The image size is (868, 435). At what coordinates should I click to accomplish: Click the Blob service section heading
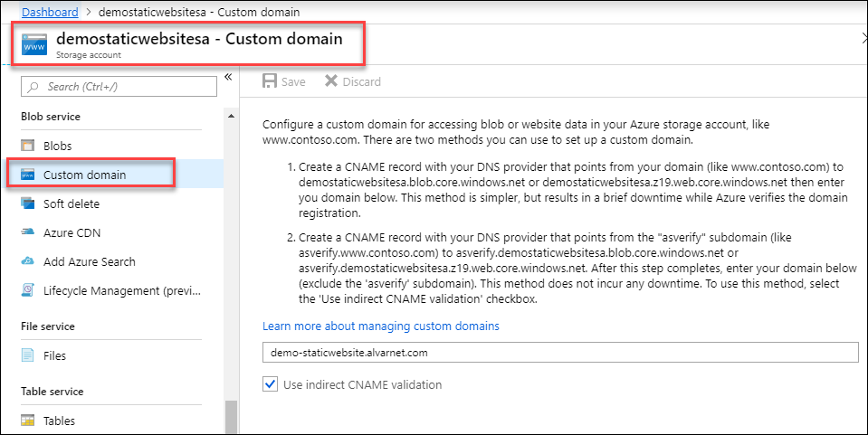click(x=51, y=117)
